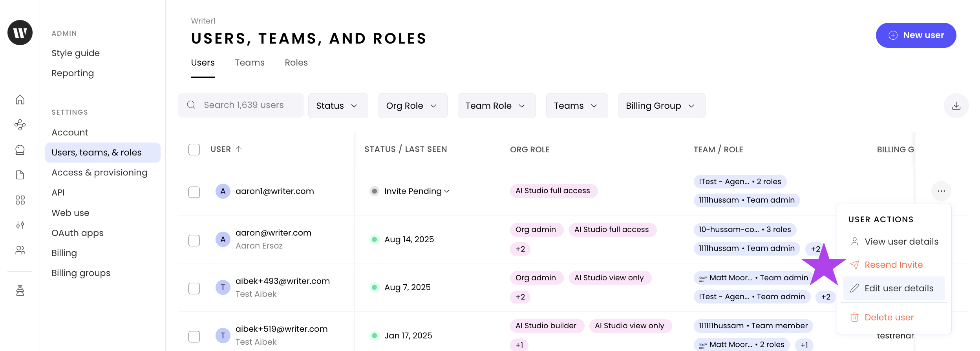Open Reporting in admin menu
Viewport: 980px width, 351px height.
point(73,73)
